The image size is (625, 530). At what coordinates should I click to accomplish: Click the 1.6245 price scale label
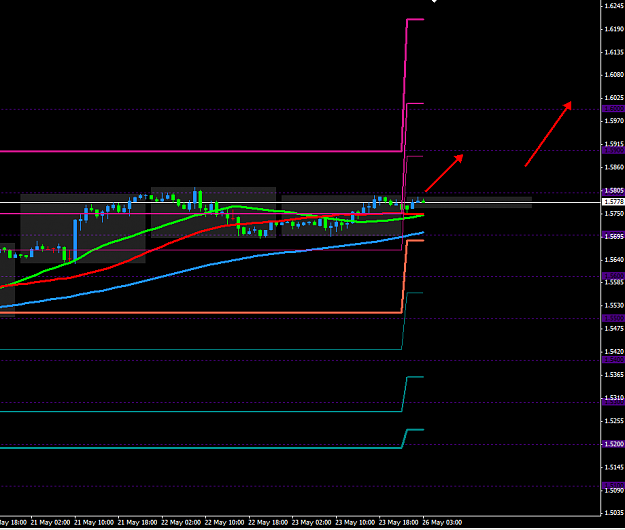tap(614, 6)
